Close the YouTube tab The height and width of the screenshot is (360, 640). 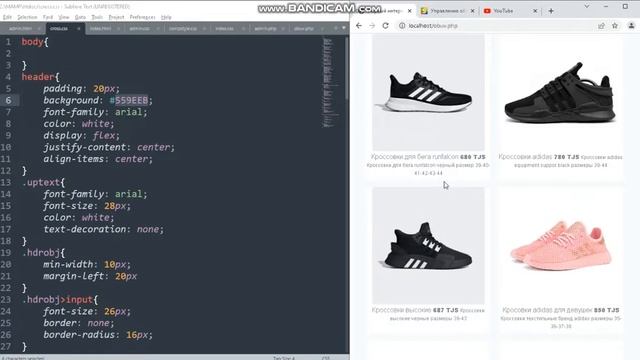[x=535, y=11]
